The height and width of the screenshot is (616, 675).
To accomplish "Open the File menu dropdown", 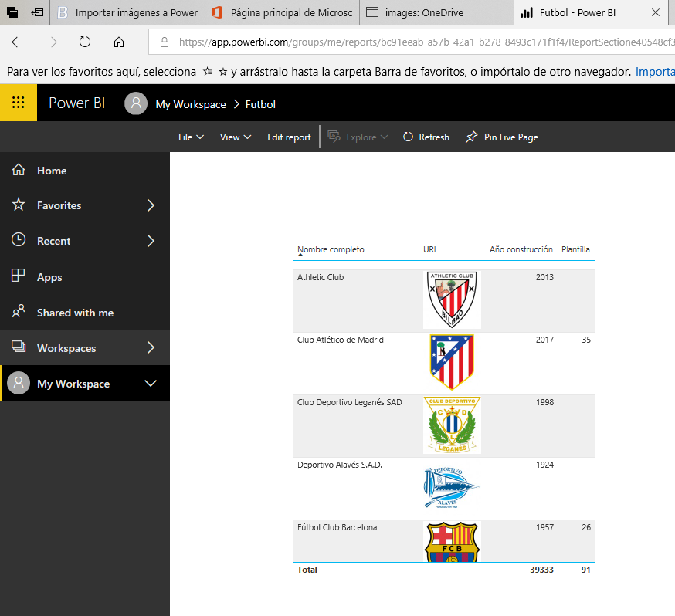I will pyautogui.click(x=189, y=137).
